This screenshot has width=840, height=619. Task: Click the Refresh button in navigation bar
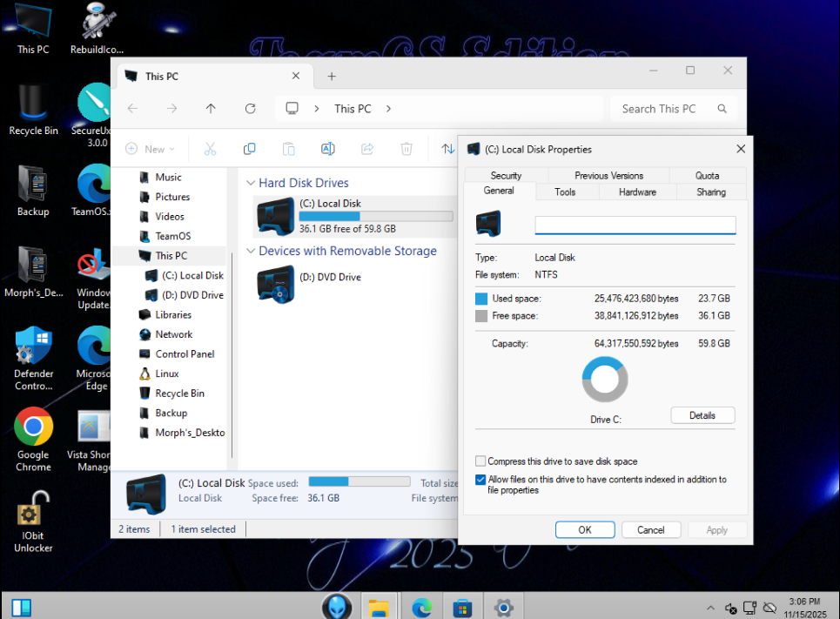250,109
